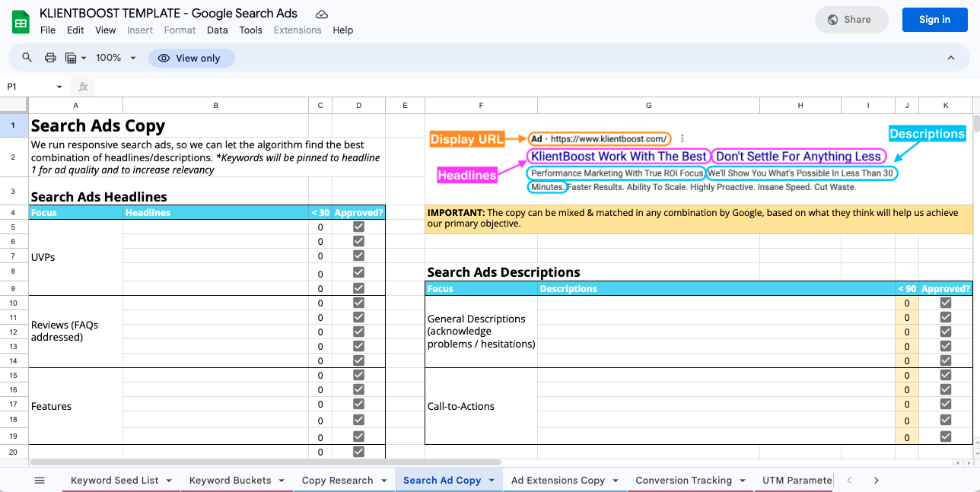Image resolution: width=980 pixels, height=492 pixels.
Task: Switch to Ad Extensions Copy tab
Action: pos(558,480)
